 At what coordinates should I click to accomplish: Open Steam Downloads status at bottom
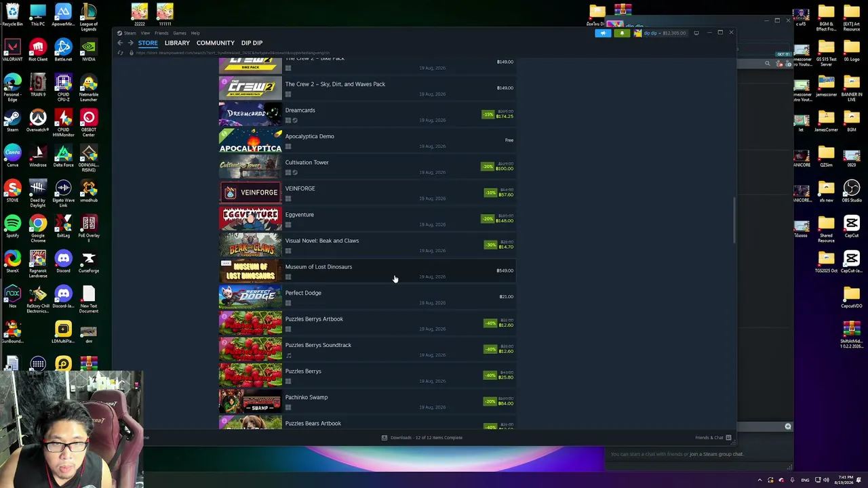[x=422, y=438]
